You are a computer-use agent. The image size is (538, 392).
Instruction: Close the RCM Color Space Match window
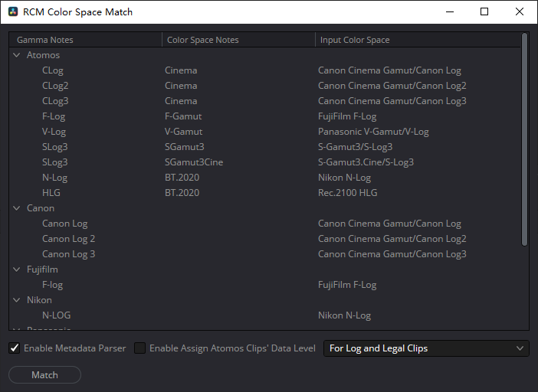[520, 11]
